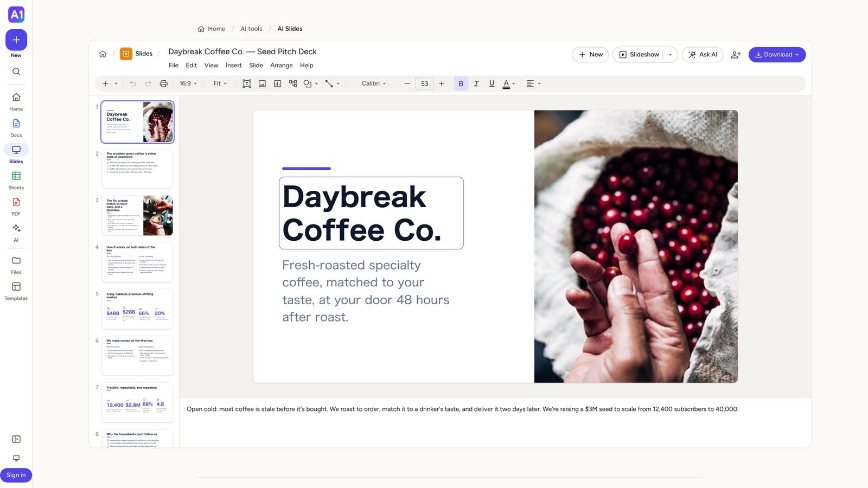The height and width of the screenshot is (488, 868).
Task: Click the add slide plus icon in toolbar
Action: (x=105, y=84)
